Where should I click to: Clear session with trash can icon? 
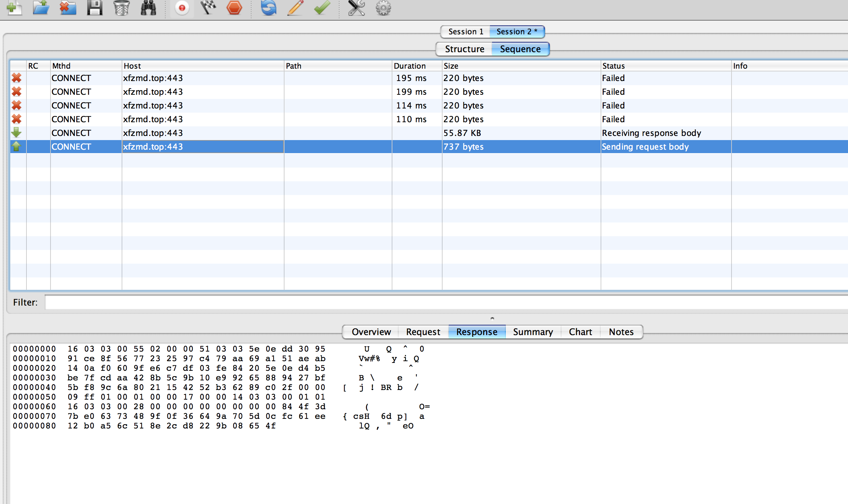(121, 8)
